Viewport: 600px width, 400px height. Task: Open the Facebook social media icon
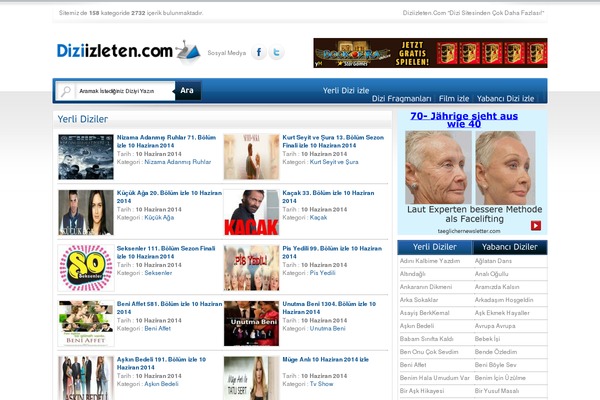coord(259,52)
